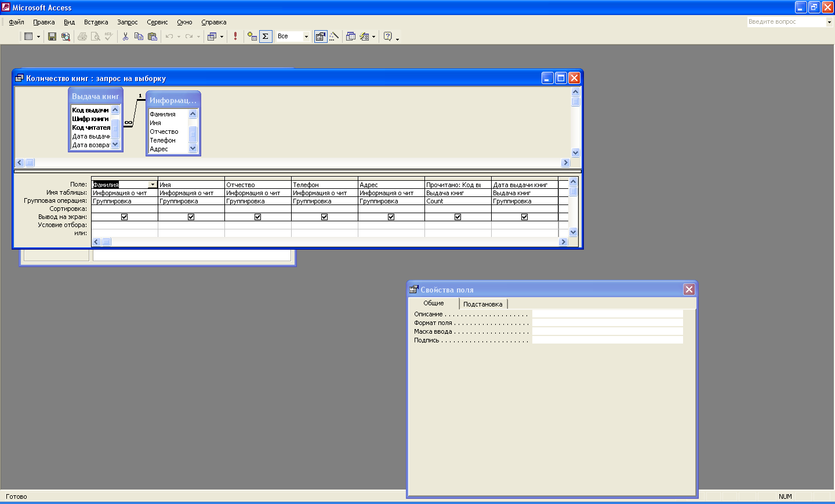Image resolution: width=835 pixels, height=504 pixels.
Task: Expand the View button dropdown arrow
Action: [x=38, y=36]
